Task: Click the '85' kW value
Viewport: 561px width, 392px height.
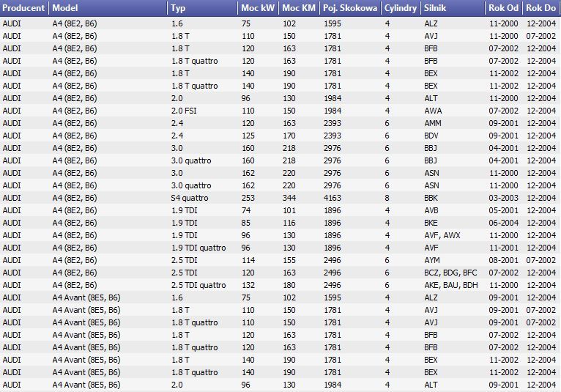Action: [x=246, y=223]
